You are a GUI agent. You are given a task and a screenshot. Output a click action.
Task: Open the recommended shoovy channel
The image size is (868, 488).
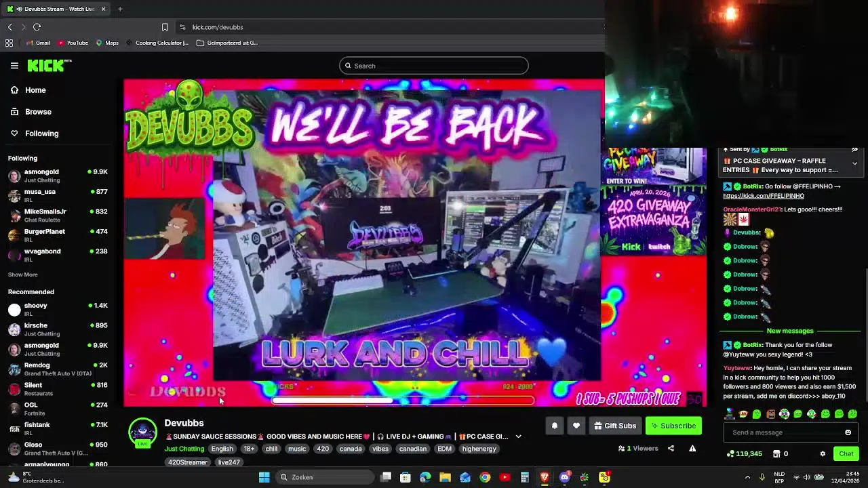pyautogui.click(x=58, y=309)
